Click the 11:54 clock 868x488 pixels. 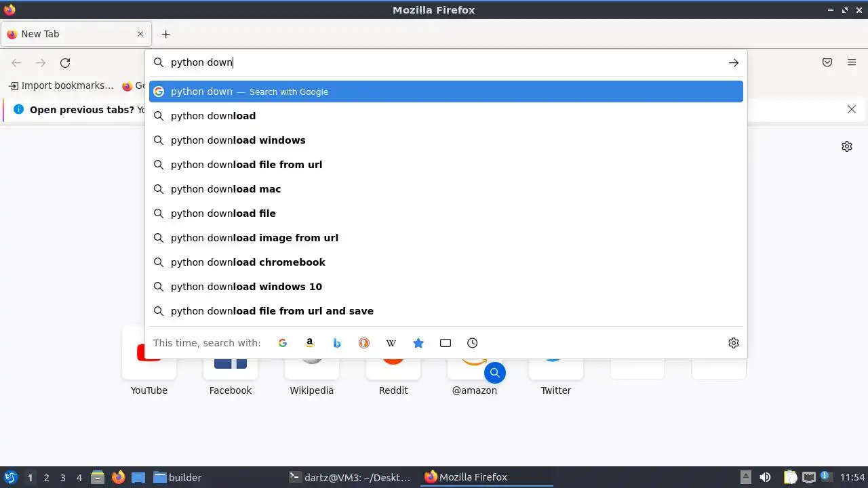(x=852, y=477)
